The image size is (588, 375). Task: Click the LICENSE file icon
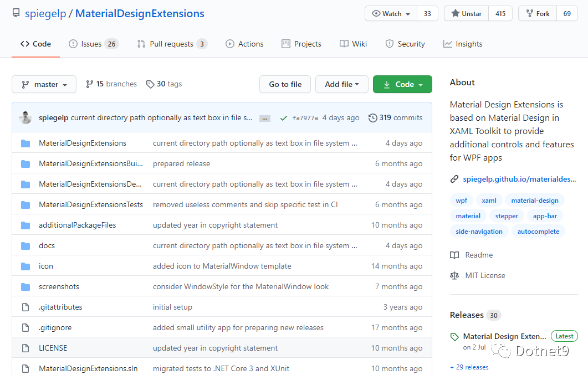pyautogui.click(x=25, y=348)
